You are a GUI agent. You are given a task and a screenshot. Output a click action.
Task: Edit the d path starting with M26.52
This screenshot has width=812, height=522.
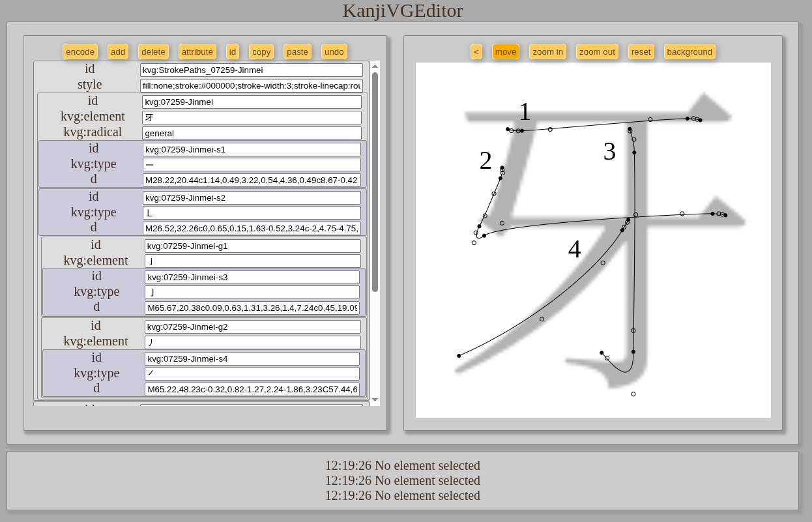[252, 228]
